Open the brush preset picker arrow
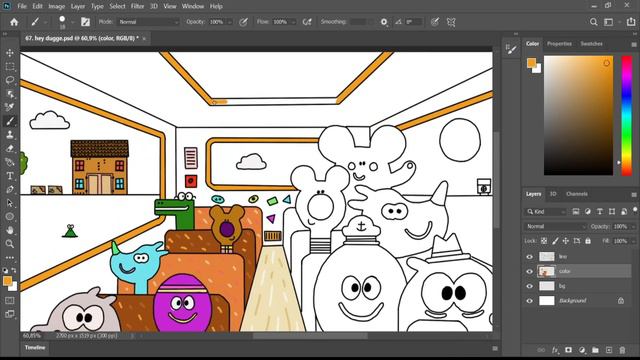The width and height of the screenshot is (640, 360). coord(72,22)
